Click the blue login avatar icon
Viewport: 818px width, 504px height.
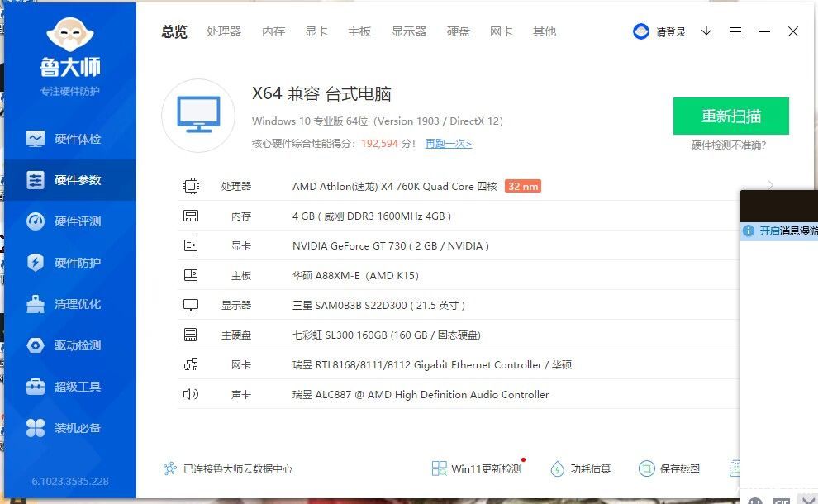[640, 32]
